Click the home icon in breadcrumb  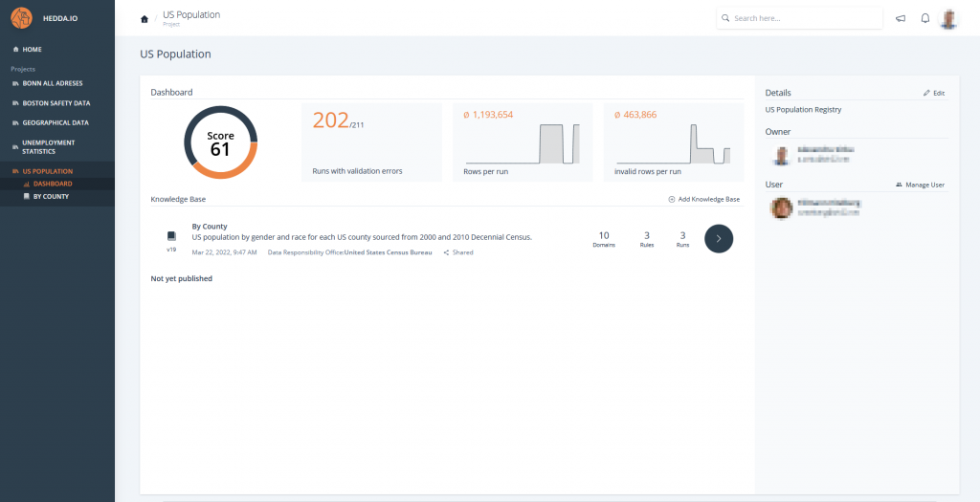click(145, 19)
